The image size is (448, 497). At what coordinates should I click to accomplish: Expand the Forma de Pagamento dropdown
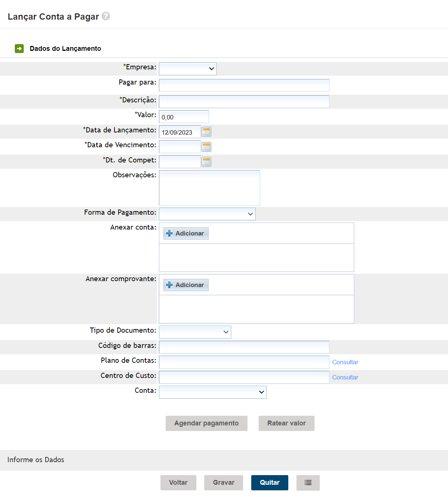(x=207, y=214)
